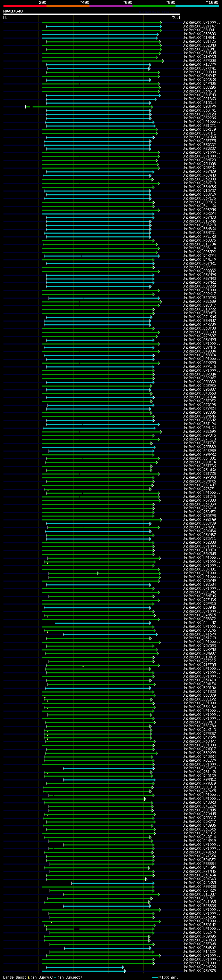Click the purple ~60% identity legend segment

(x=111, y=6)
